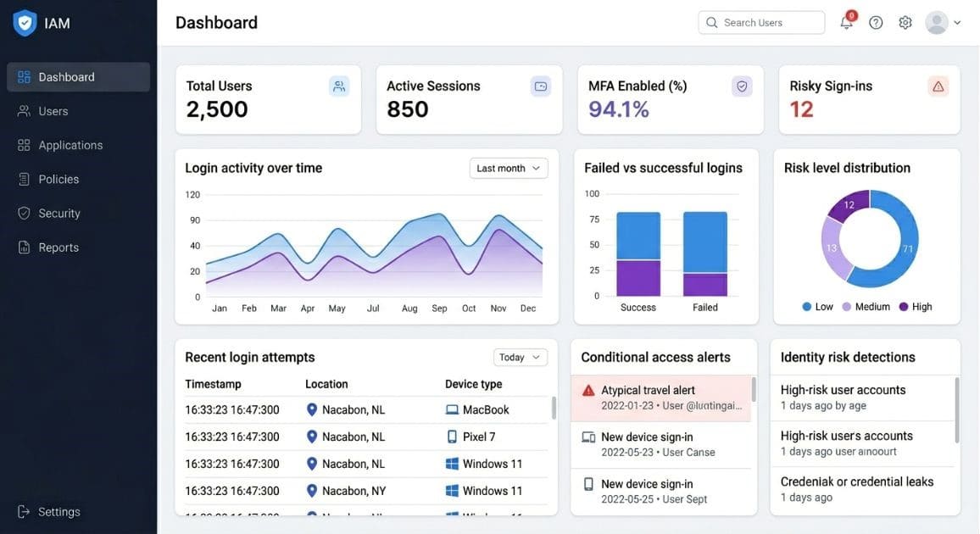Toggle the High legend item in risk chart
Image resolution: width=980 pixels, height=534 pixels.
[916, 307]
